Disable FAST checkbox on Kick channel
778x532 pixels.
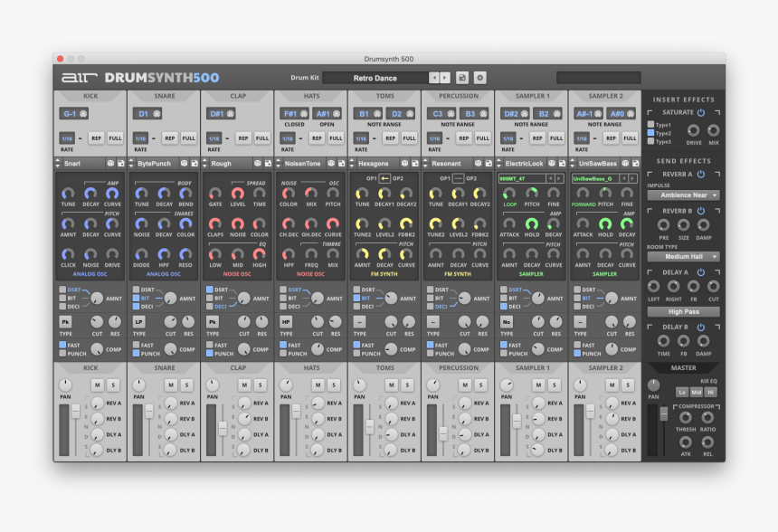tap(62, 345)
